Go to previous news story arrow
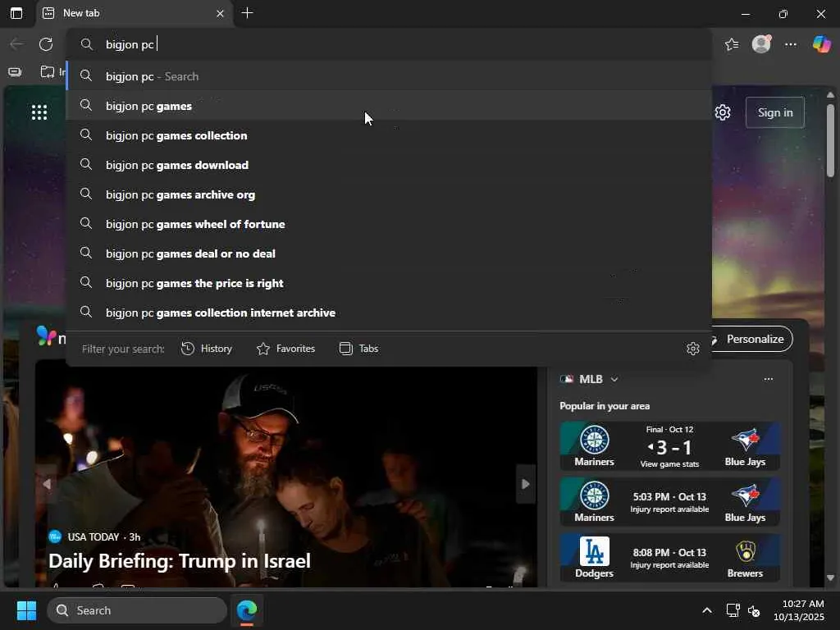840x630 pixels. click(x=47, y=484)
